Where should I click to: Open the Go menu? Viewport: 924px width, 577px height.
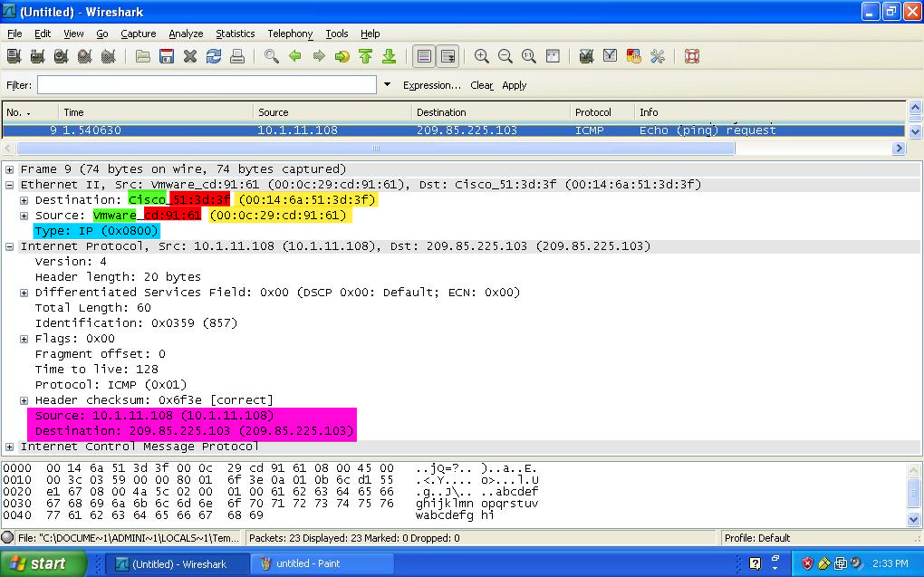tap(102, 34)
